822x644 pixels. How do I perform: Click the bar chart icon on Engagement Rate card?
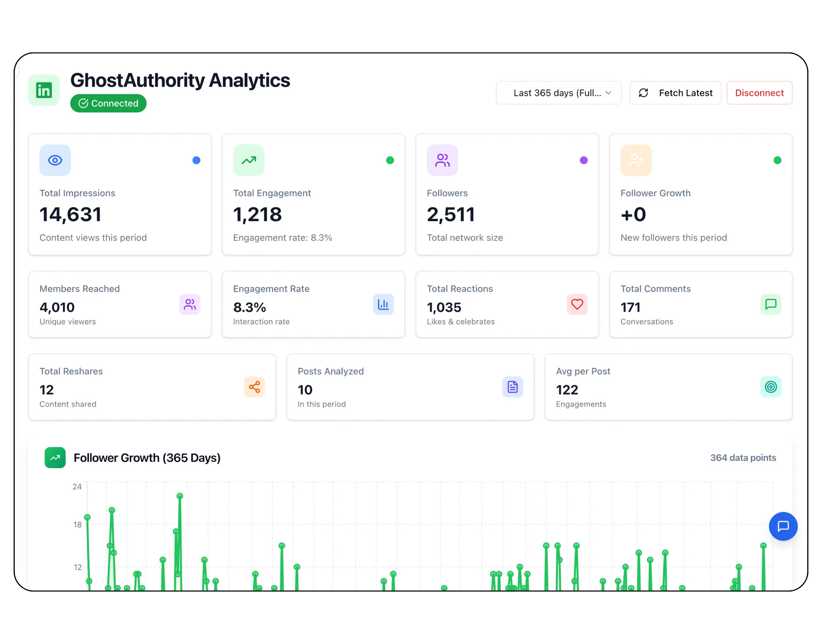[x=384, y=304]
